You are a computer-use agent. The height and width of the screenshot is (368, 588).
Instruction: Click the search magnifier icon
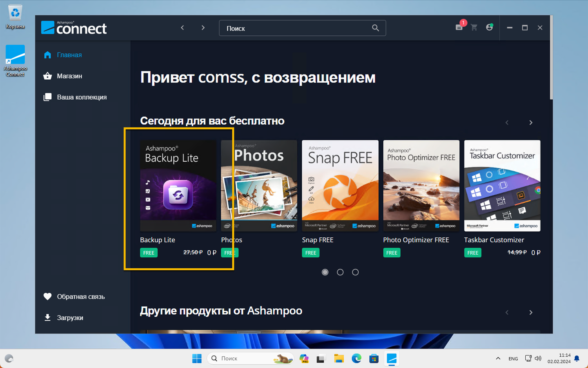click(375, 28)
